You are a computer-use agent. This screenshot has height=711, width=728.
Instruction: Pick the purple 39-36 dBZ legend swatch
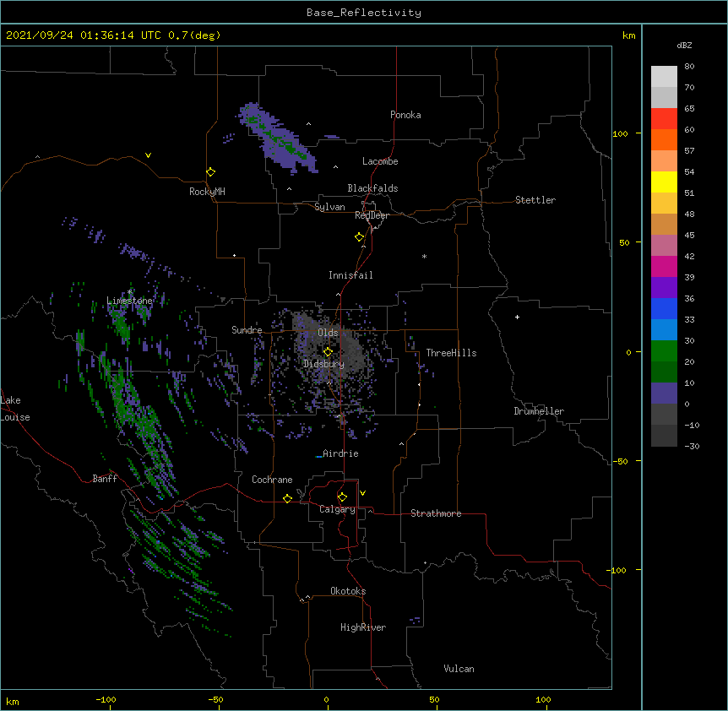[x=664, y=288]
